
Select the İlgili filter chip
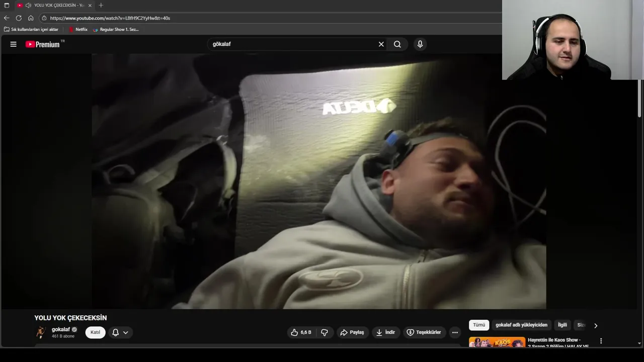562,325
